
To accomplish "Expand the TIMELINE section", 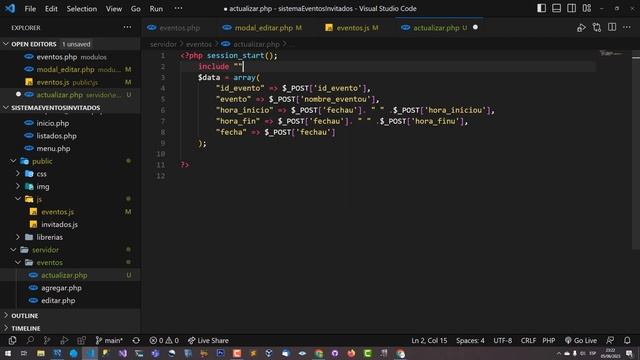I will tap(70, 328).
